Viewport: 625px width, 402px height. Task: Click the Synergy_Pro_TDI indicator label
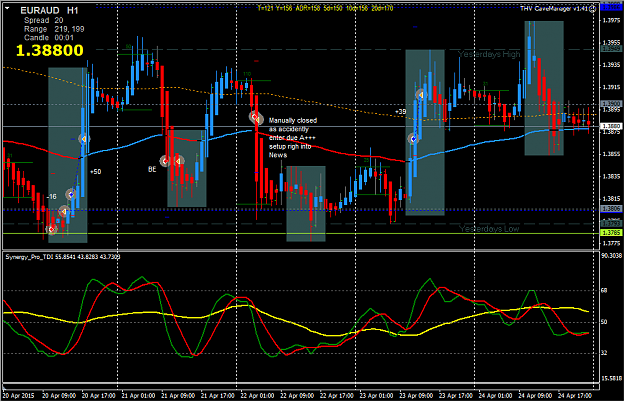click(x=63, y=257)
